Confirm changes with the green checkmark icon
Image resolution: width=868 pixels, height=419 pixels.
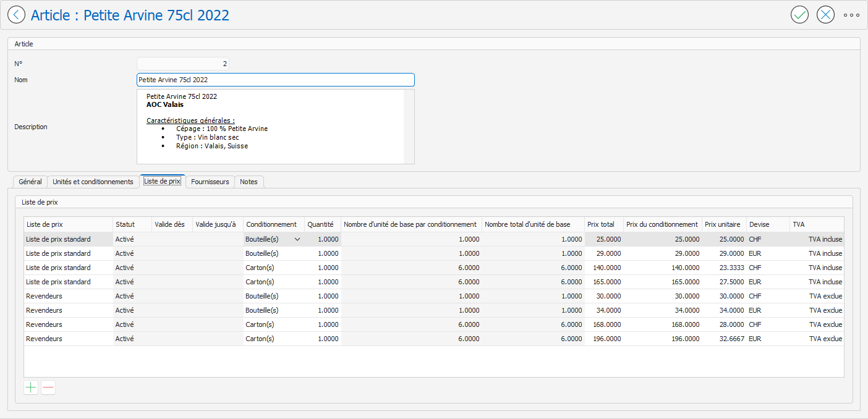(799, 15)
